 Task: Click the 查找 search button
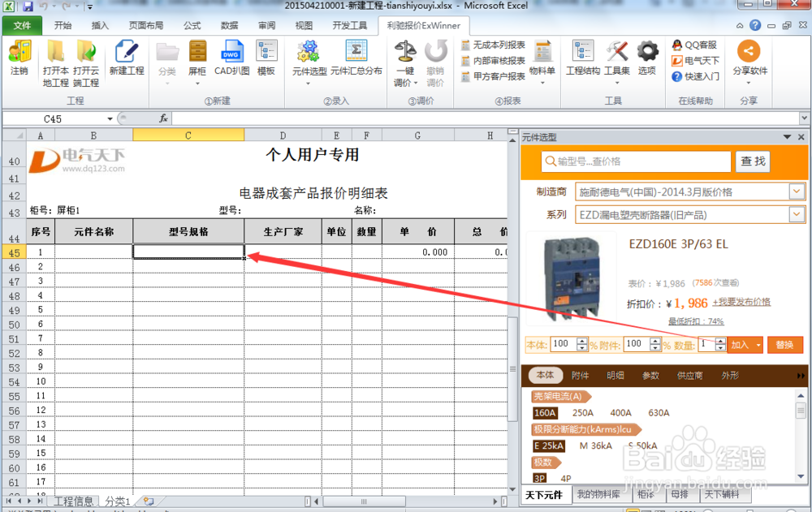point(753,161)
